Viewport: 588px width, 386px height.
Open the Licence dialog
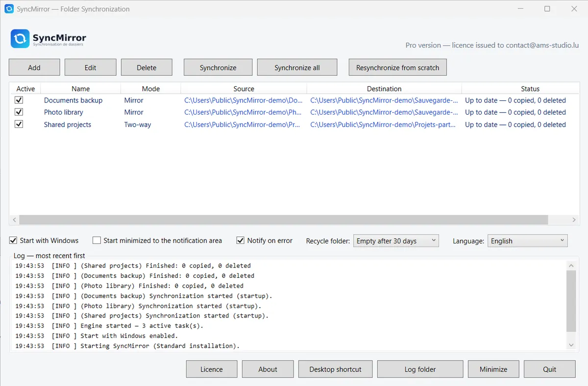(212, 369)
